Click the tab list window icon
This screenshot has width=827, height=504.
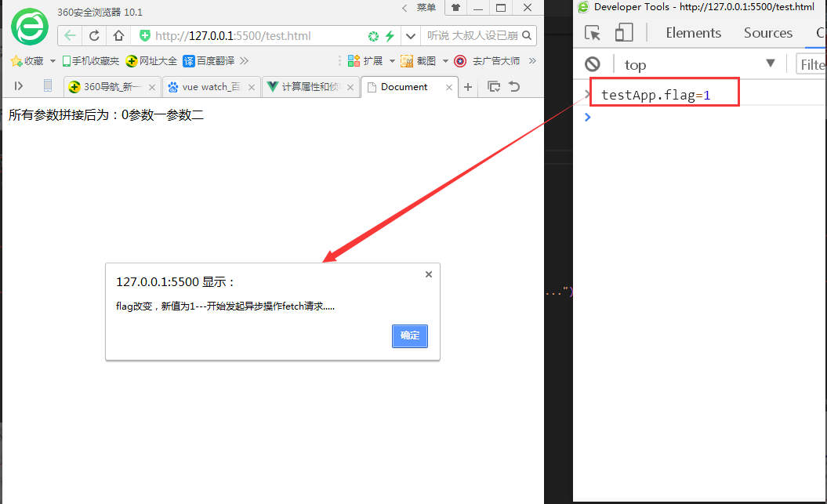(x=494, y=86)
